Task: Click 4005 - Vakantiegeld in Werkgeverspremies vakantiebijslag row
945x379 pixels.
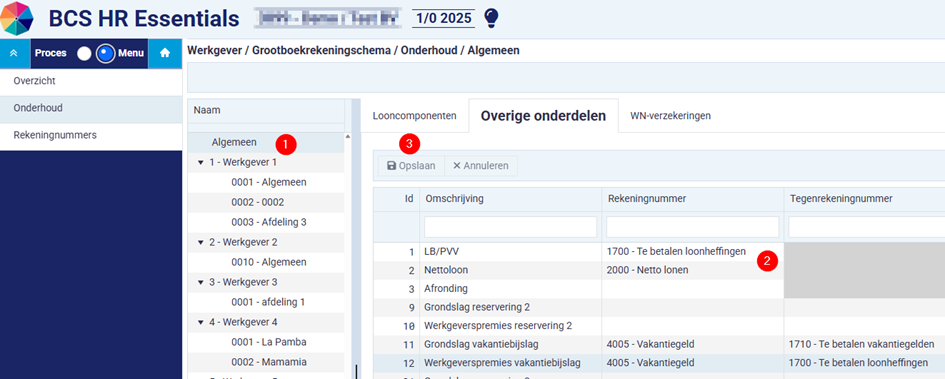Action: click(651, 363)
